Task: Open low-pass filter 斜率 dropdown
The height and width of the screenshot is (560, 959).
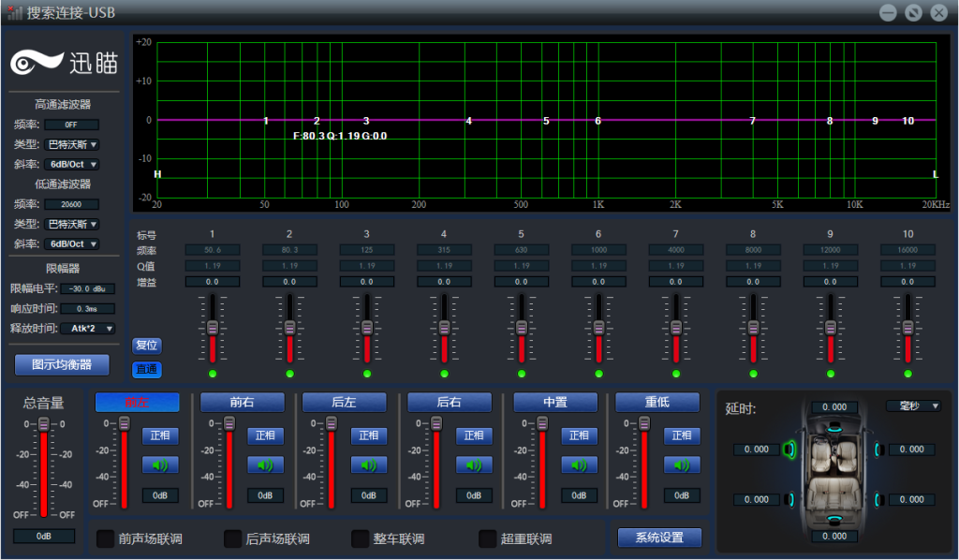Action: click(x=71, y=243)
